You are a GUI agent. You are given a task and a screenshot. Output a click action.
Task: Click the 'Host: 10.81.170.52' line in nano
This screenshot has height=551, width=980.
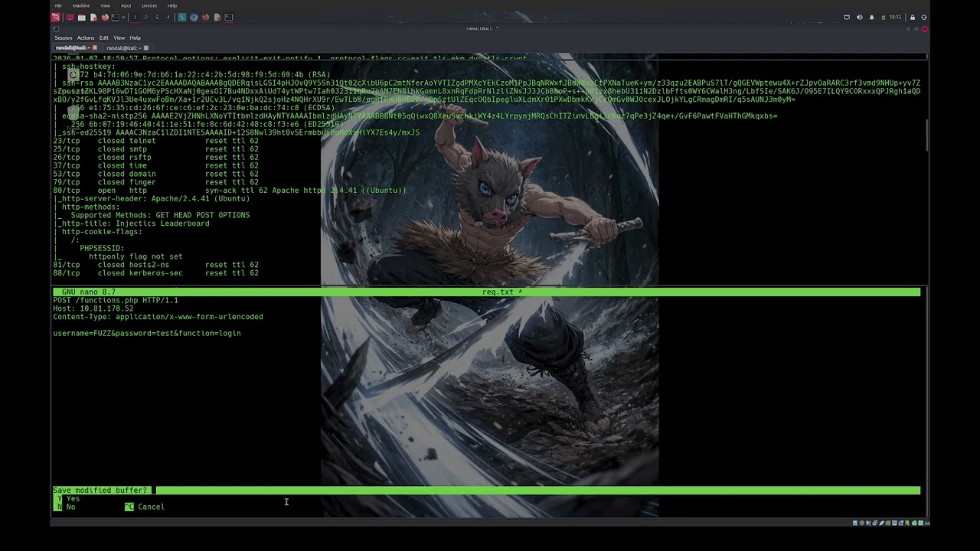pyautogui.click(x=93, y=308)
